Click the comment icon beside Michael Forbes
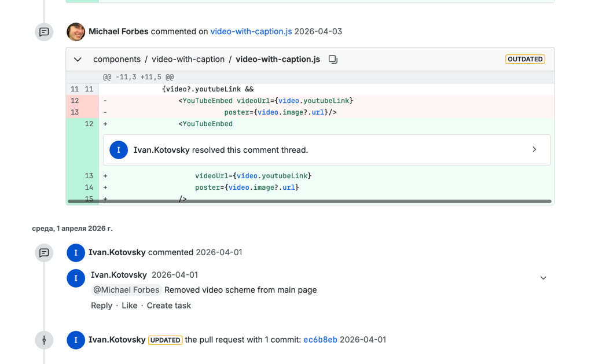Screen dimensions: 606x364 (44, 32)
